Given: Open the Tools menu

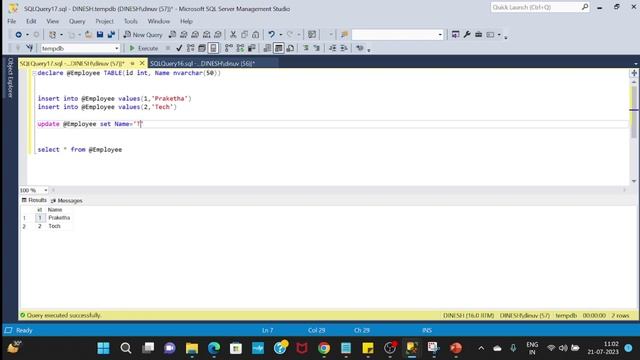Looking at the screenshot, I should click(131, 21).
